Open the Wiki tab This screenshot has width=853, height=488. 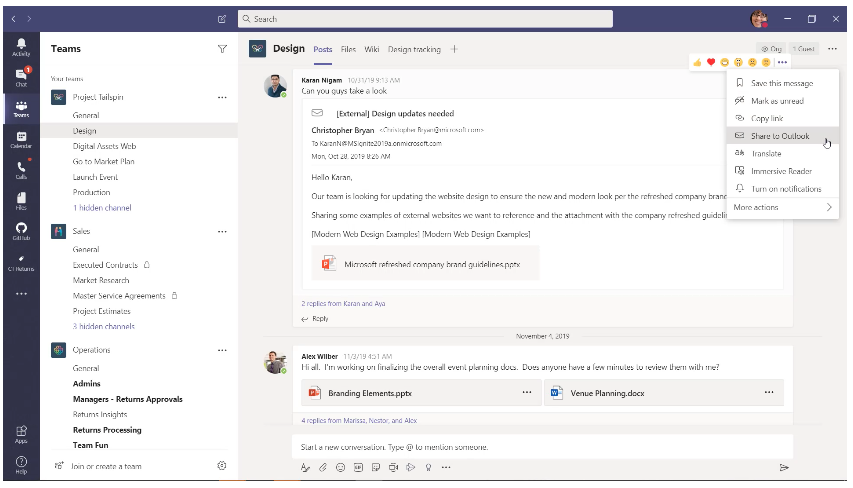click(372, 50)
